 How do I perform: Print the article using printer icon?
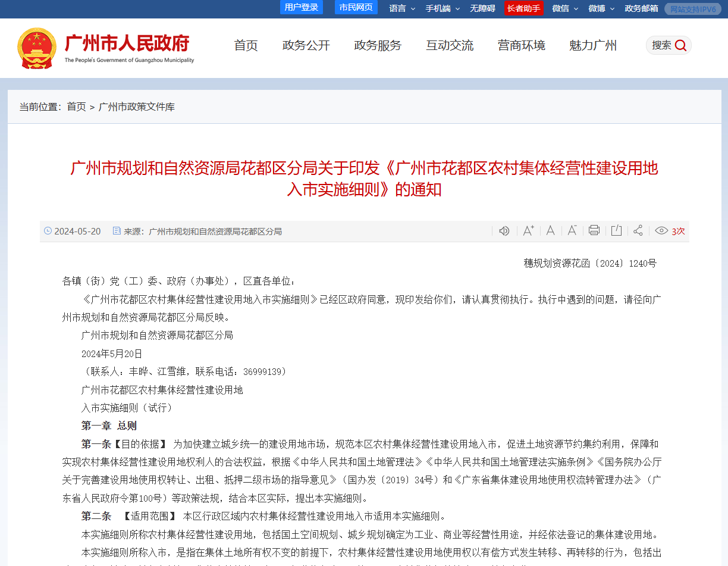pyautogui.click(x=594, y=231)
